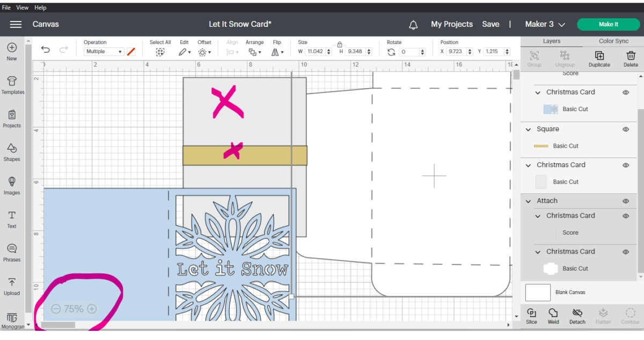Image resolution: width=644 pixels, height=340 pixels.
Task: Click the horizontal canvas scrollbar
Action: pos(58,325)
